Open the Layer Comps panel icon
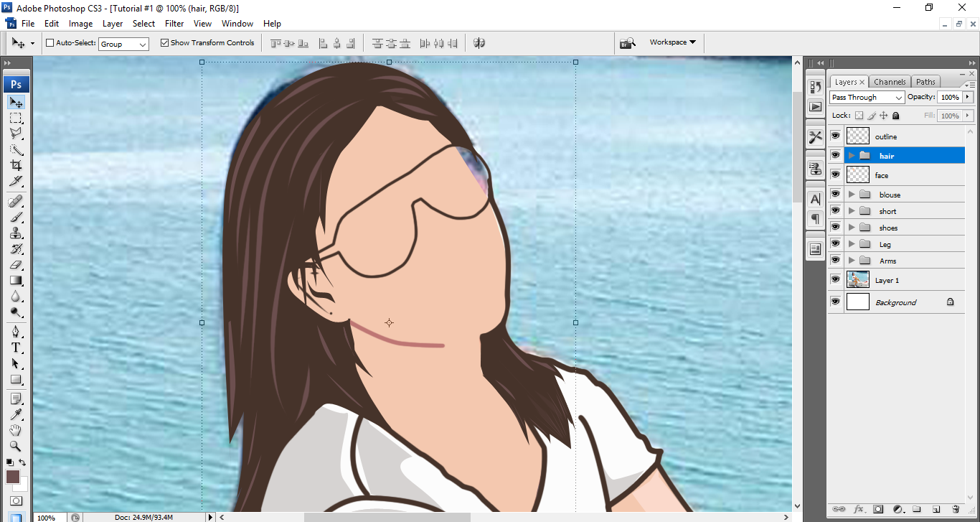Image resolution: width=980 pixels, height=522 pixels. pos(816,249)
